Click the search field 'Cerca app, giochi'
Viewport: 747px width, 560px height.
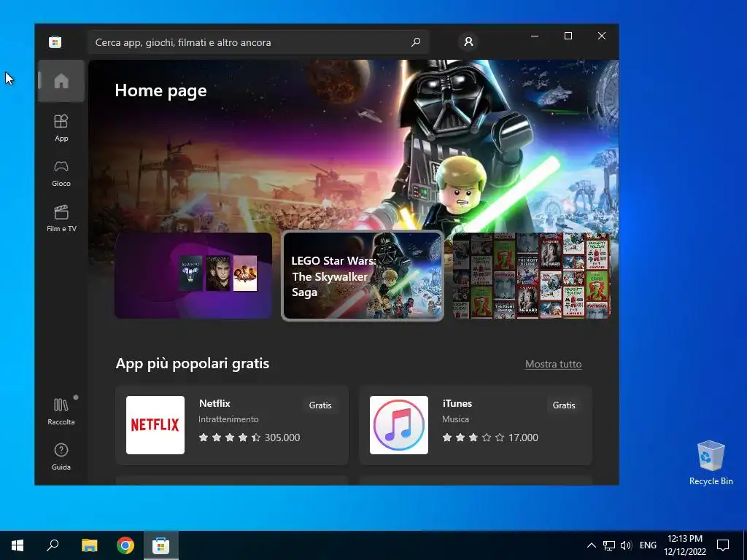[258, 42]
